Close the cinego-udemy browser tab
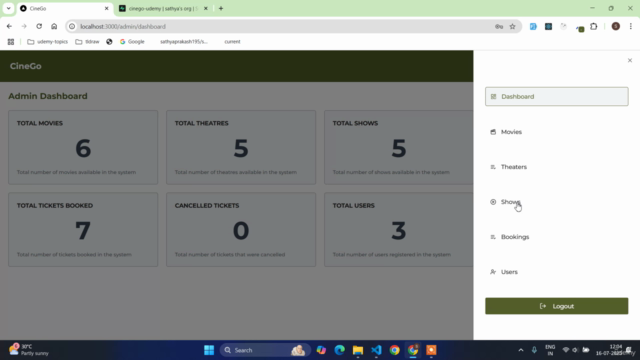The width and height of the screenshot is (640, 360). tap(206, 9)
